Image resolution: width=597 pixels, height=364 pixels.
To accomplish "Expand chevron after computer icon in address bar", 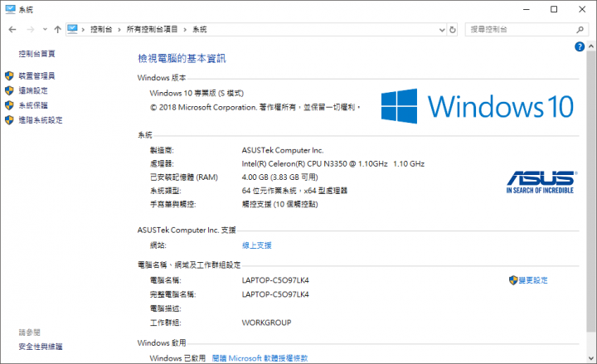I will click(83, 30).
